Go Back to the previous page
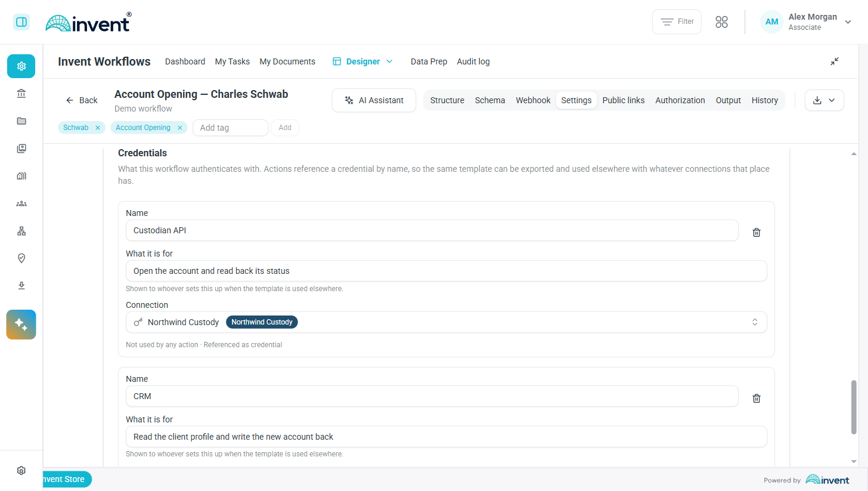 pos(82,100)
